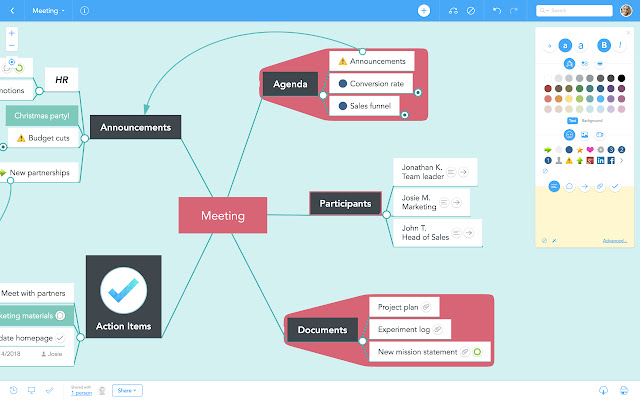The image size is (640, 400).
Task: Show more icons with chevron
Action: (x=622, y=160)
